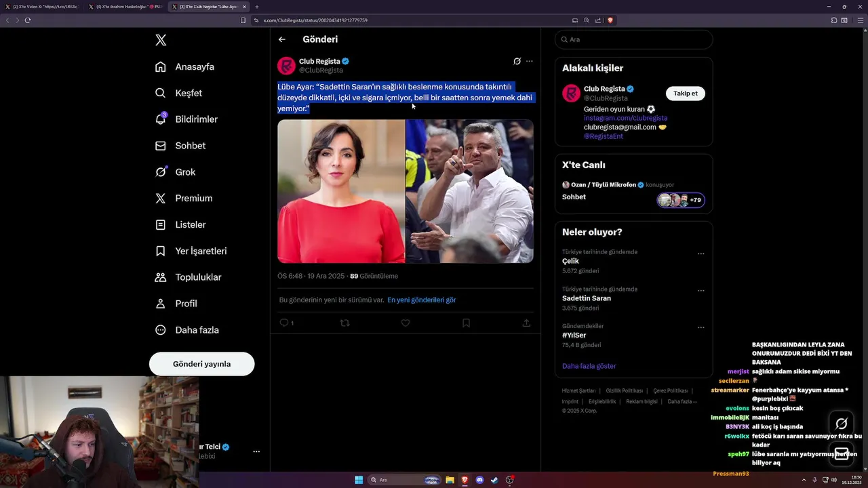Open Windows Start menu
The height and width of the screenshot is (488, 868).
(359, 480)
